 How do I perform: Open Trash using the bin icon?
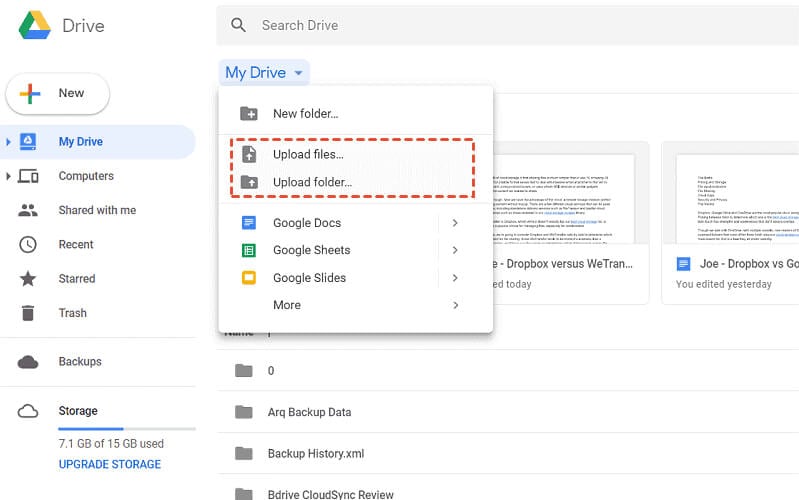[28, 313]
